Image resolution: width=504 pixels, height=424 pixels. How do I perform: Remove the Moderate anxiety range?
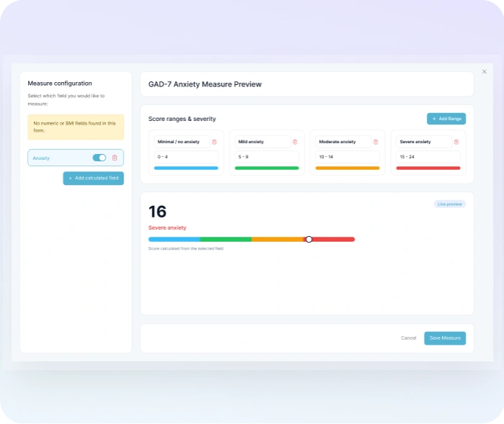(x=375, y=142)
